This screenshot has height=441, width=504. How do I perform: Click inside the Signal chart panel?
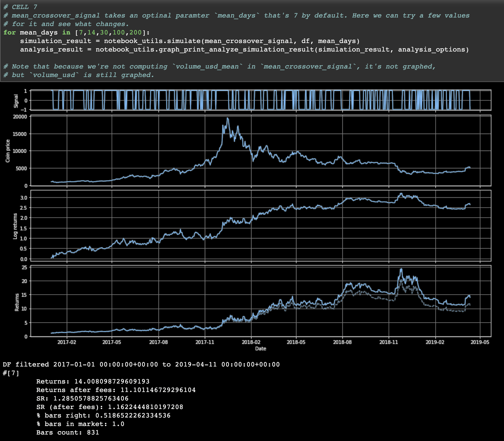[260, 100]
